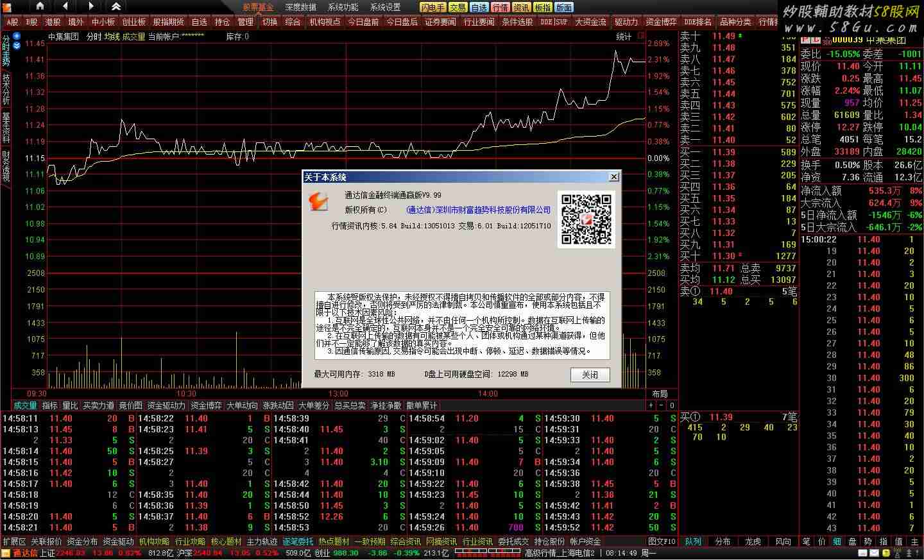924x560 pixels.
Task: Open the 扩展区 bottom tab
Action: [15, 541]
